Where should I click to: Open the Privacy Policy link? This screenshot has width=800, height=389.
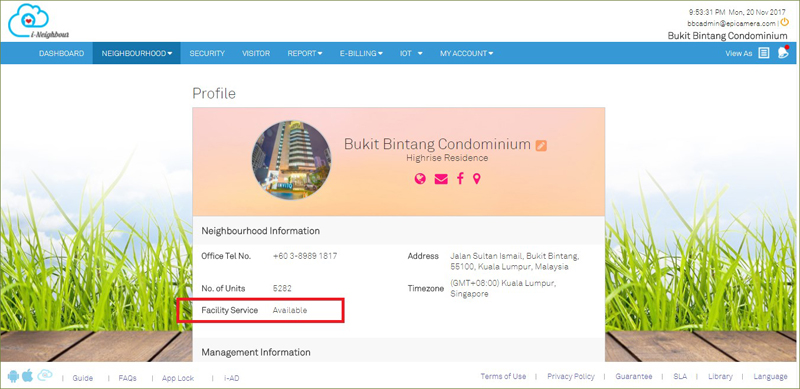(x=571, y=376)
